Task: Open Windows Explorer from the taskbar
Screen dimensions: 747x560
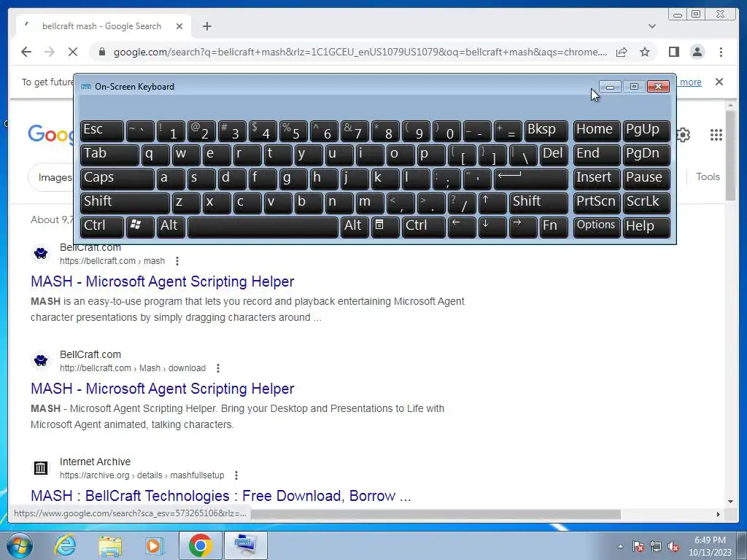Action: (x=110, y=545)
